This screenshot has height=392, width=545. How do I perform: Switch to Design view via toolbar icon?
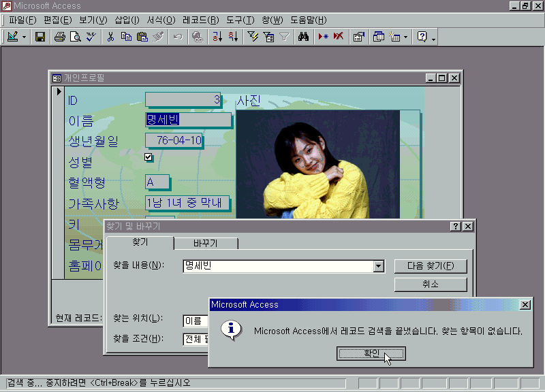[13, 37]
